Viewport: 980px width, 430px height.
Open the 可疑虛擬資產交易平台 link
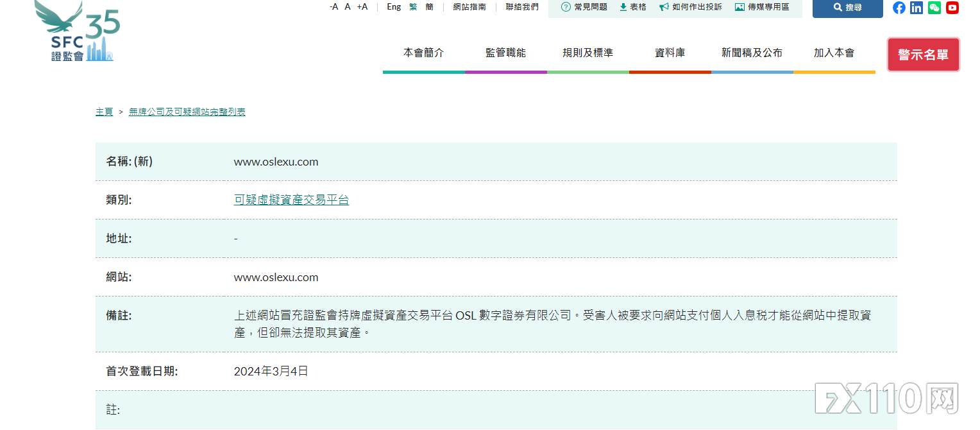pos(291,200)
